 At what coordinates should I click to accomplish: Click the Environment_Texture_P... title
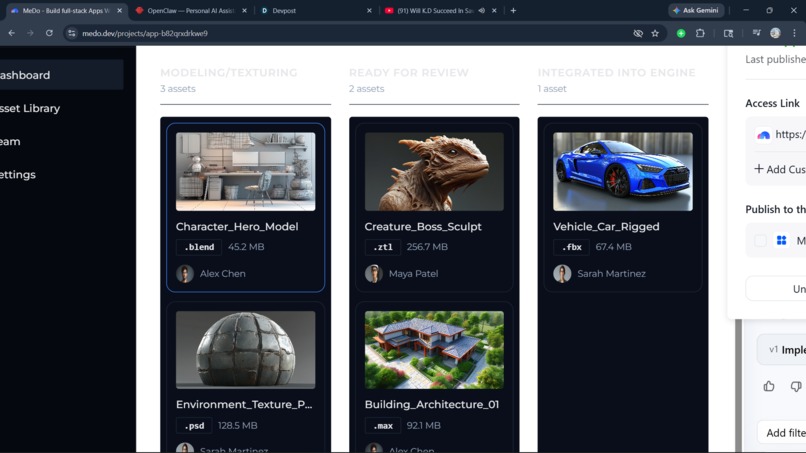tap(244, 405)
